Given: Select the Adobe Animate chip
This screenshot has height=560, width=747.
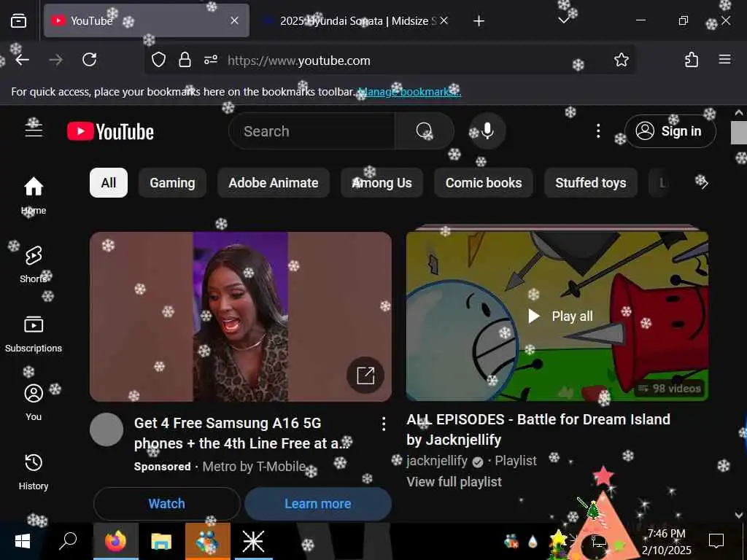Looking at the screenshot, I should click(274, 183).
